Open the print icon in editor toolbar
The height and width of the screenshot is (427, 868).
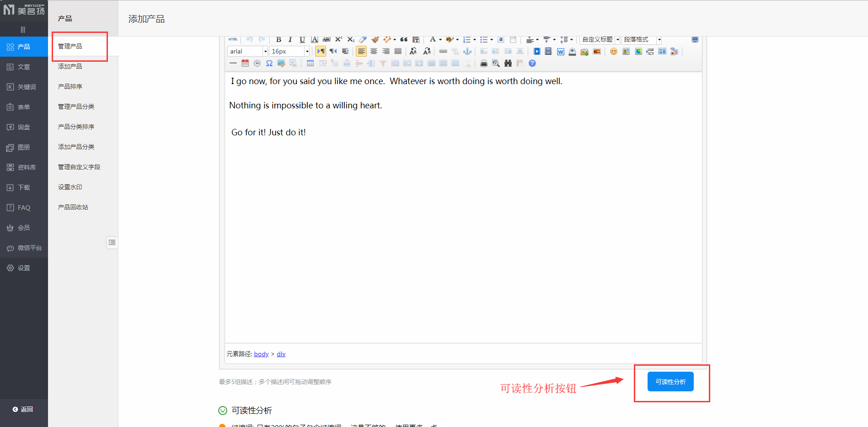[x=483, y=64]
